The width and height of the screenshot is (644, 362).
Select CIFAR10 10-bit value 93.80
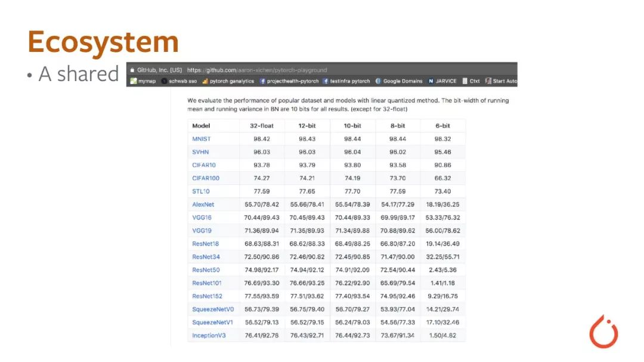coord(352,165)
